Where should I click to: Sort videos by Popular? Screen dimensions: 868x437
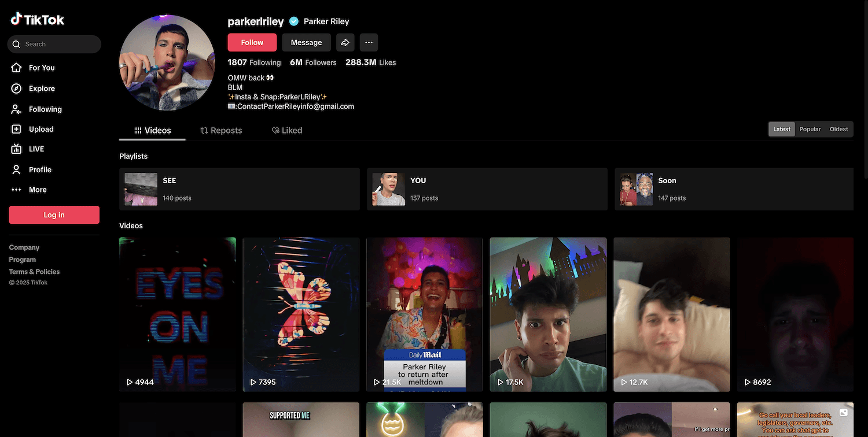coord(810,129)
